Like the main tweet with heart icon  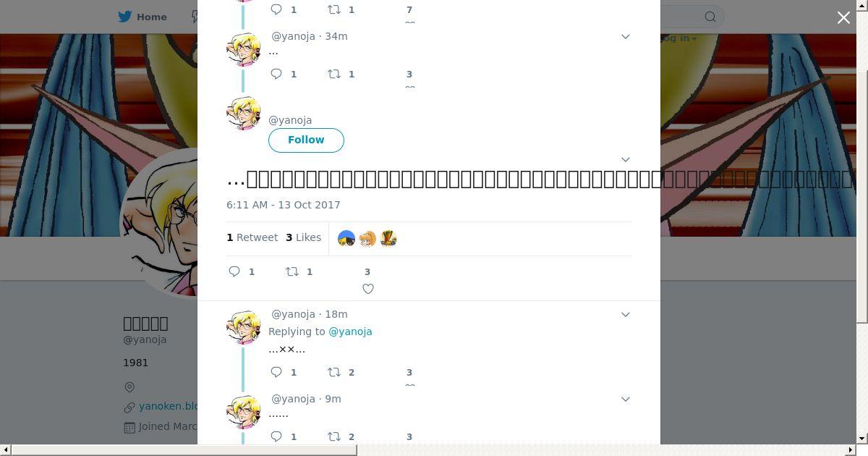coord(367,289)
